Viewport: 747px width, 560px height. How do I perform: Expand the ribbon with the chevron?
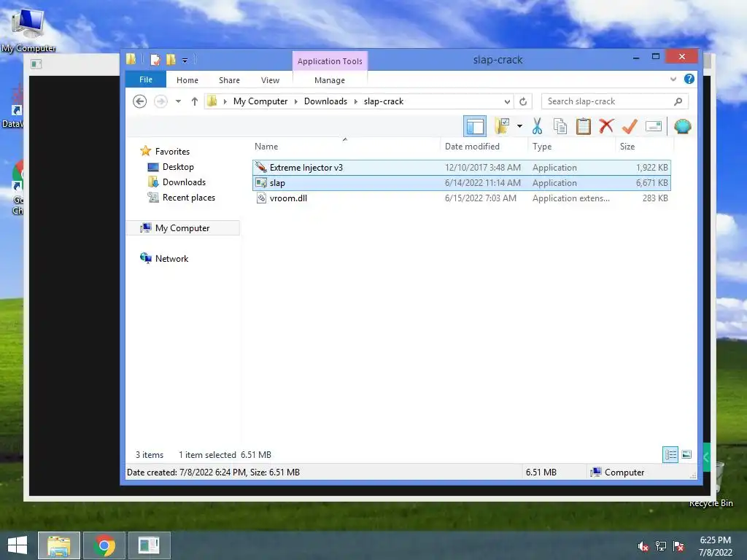coord(673,79)
